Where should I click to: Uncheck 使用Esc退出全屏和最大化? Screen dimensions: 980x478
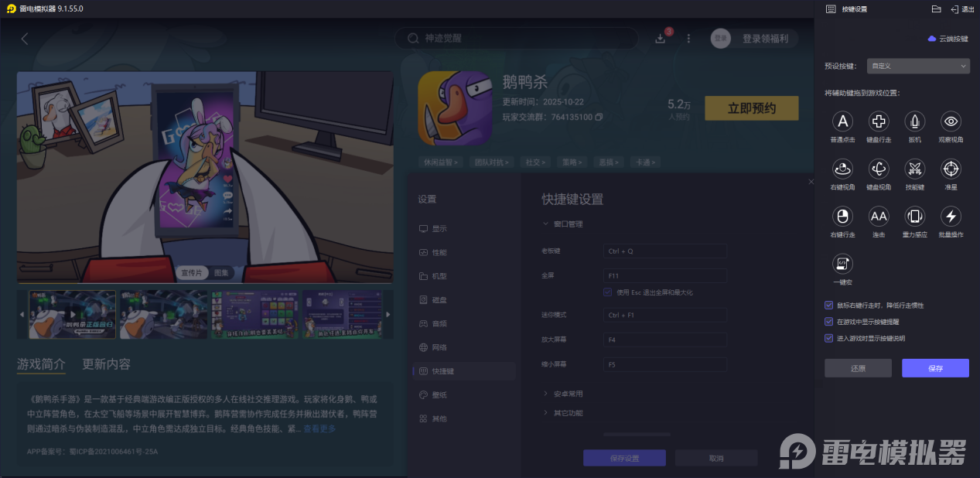[x=607, y=292]
